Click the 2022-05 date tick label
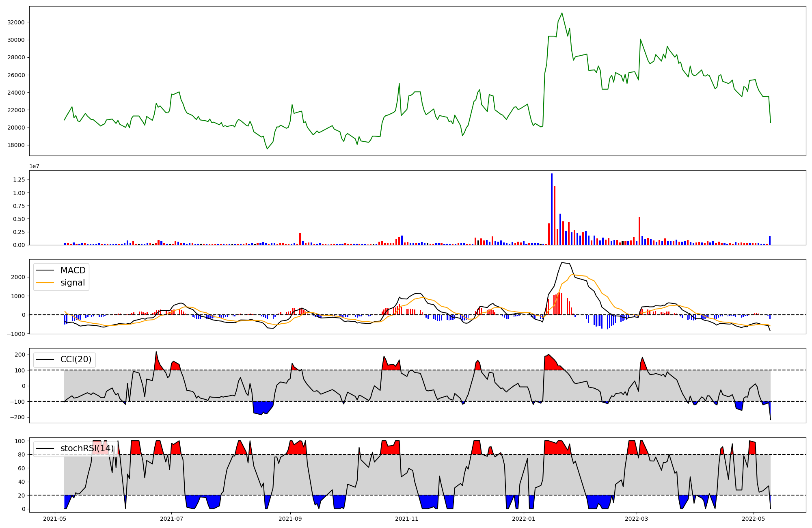Viewport: 812px width, 528px height. tap(754, 519)
